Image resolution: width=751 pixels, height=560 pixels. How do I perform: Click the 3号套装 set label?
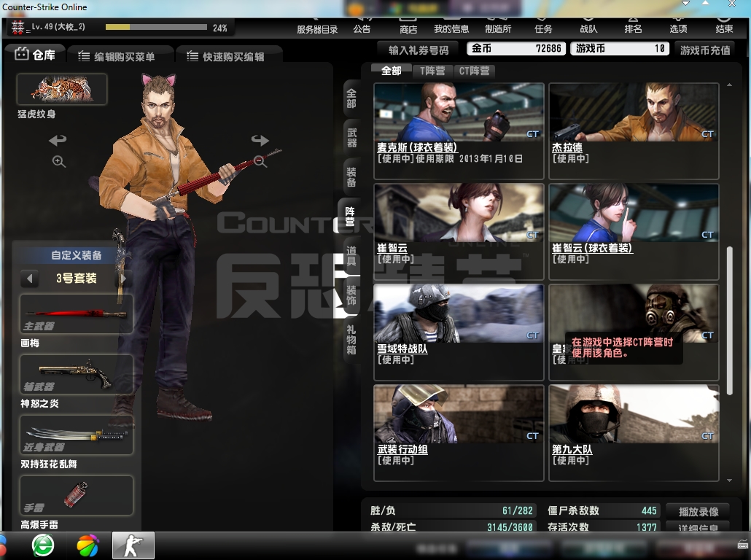pyautogui.click(x=76, y=279)
